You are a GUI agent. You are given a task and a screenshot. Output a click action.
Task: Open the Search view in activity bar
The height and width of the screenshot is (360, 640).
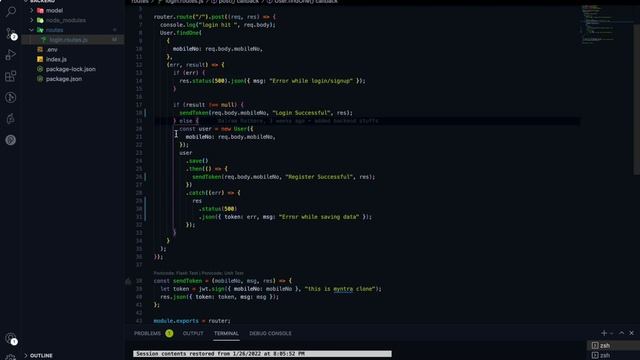11,11
